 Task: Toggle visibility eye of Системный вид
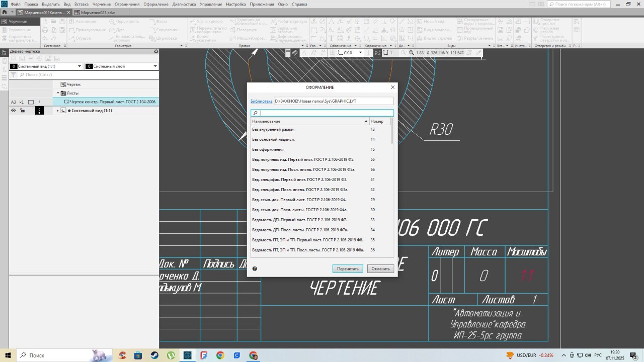tap(14, 111)
